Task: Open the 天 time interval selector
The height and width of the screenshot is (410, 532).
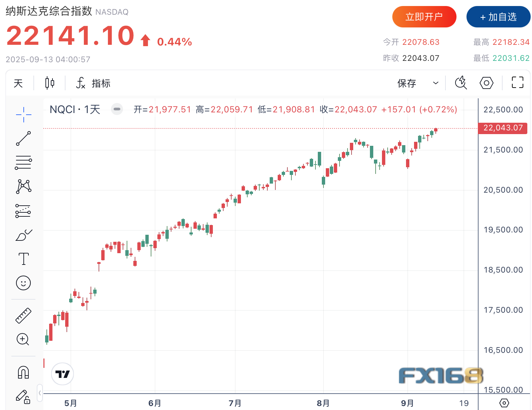Action: coord(18,83)
